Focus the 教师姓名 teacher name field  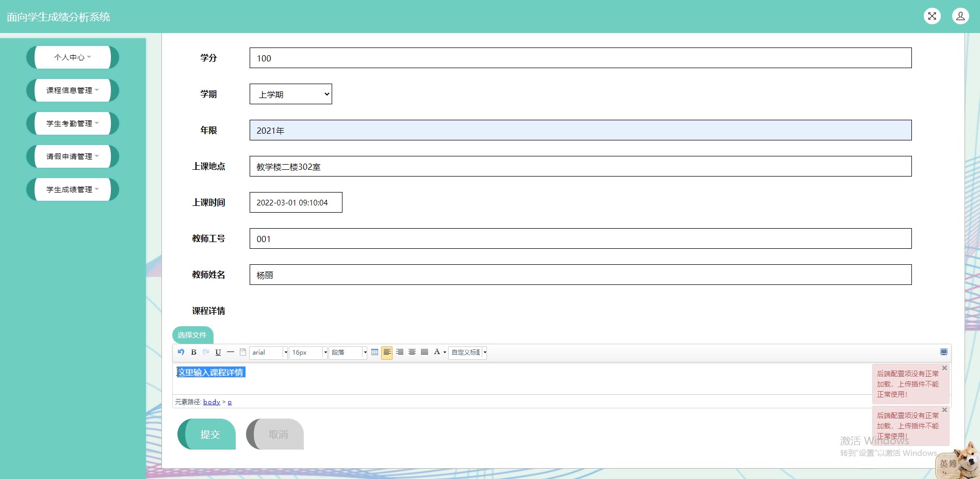(580, 275)
